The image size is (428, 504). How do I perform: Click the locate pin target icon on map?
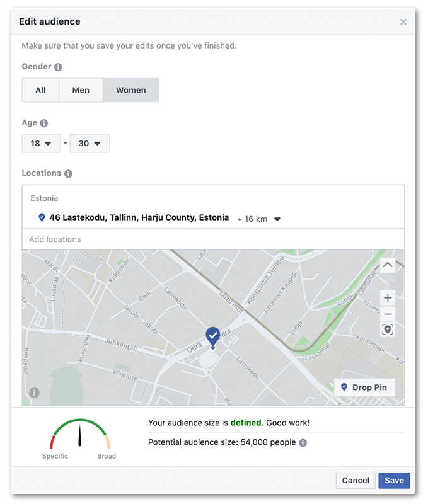click(388, 329)
